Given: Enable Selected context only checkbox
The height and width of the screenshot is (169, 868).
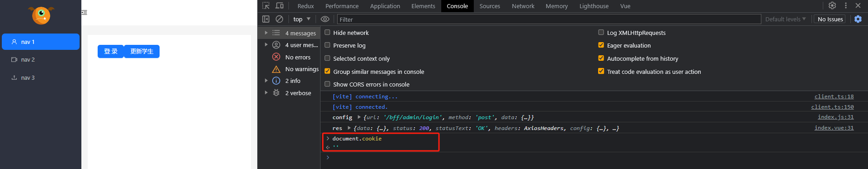Looking at the screenshot, I should pyautogui.click(x=327, y=58).
